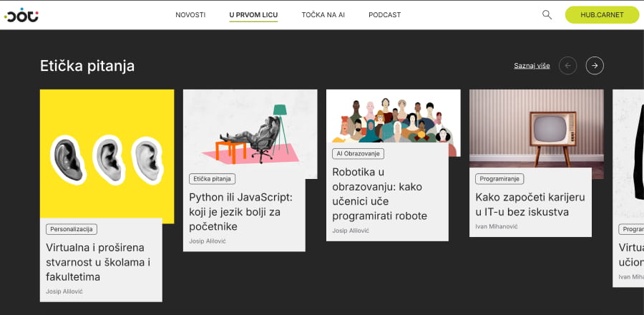Image resolution: width=644 pixels, height=315 pixels.
Task: Open TOČKA NA AI section
Action: click(323, 15)
